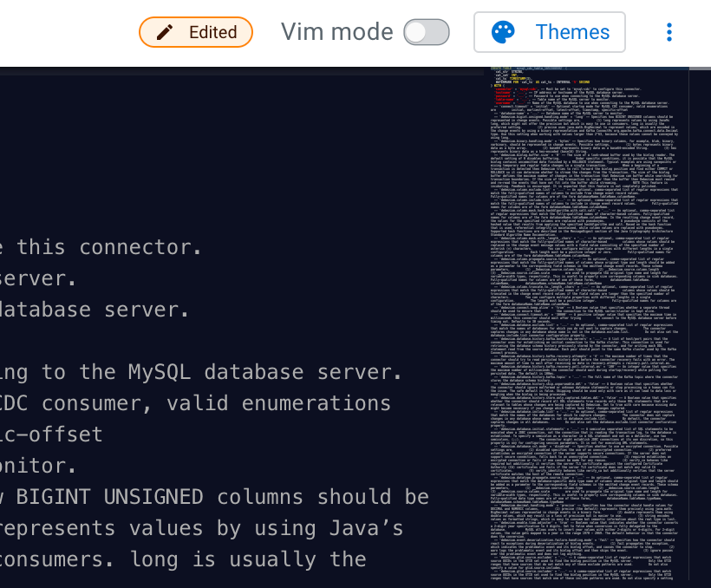
Task: Click the text 'BIGINT UNSIGNED columns should be'
Action: click(x=223, y=497)
